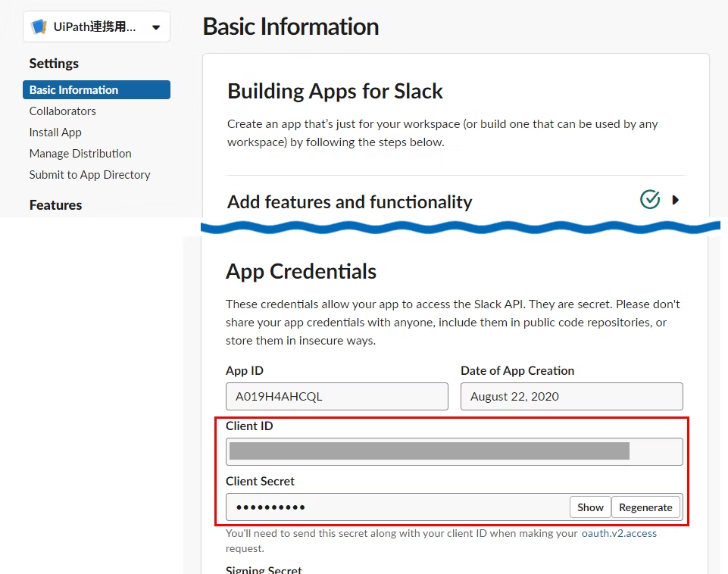
Task: Click the Features section heading
Action: (56, 204)
